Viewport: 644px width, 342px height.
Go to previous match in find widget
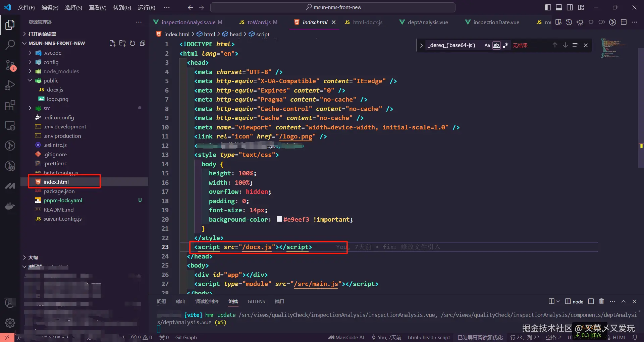pos(555,45)
